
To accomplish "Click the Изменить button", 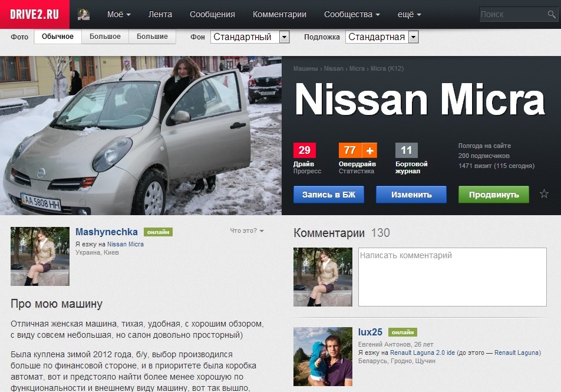I will pyautogui.click(x=411, y=195).
